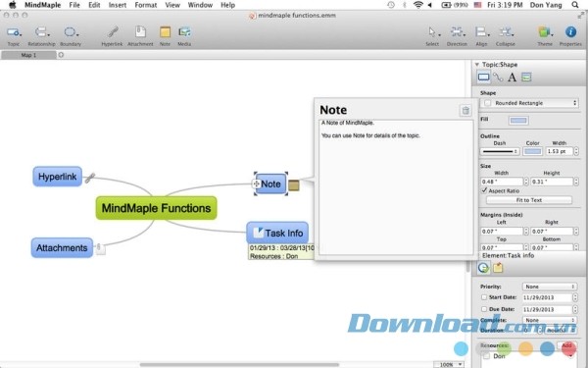588x368 pixels.
Task: Select the Layout tab icon in properties
Action: (x=526, y=78)
